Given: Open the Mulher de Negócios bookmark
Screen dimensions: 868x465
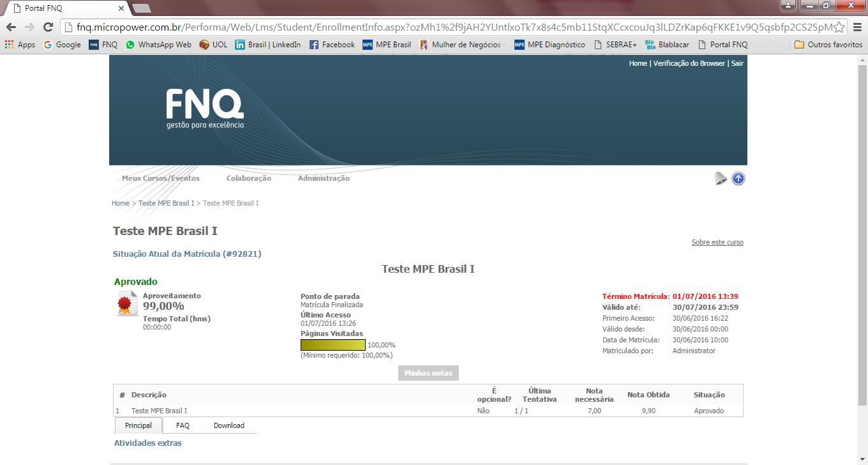Looking at the screenshot, I should pyautogui.click(x=463, y=45).
